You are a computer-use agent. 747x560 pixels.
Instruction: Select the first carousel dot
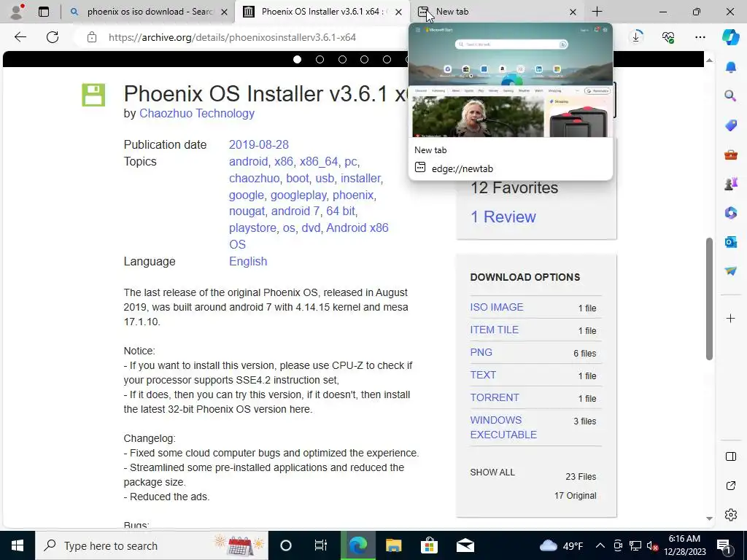click(298, 60)
